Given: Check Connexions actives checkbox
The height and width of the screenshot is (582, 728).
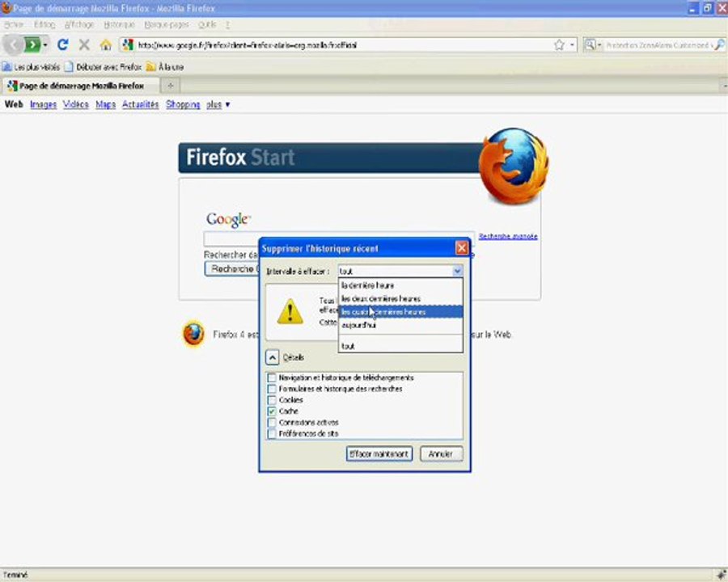Looking at the screenshot, I should (272, 422).
